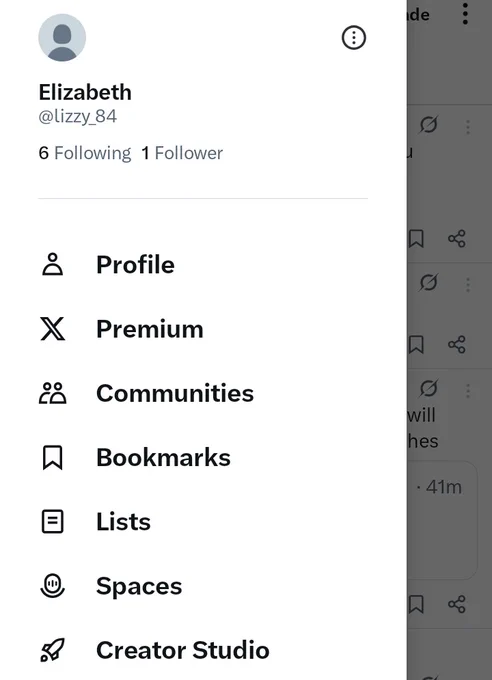The width and height of the screenshot is (492, 680).
Task: Select the Communities people icon
Action: pyautogui.click(x=52, y=393)
